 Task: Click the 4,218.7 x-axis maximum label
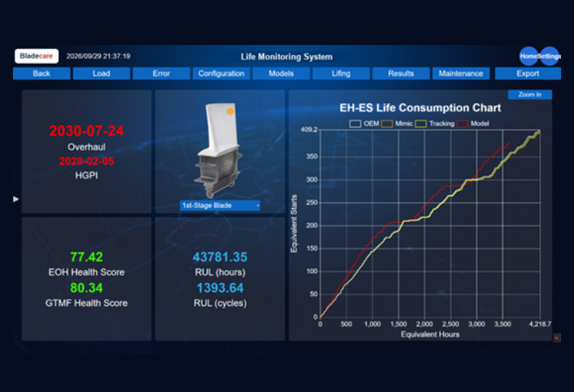click(x=540, y=324)
